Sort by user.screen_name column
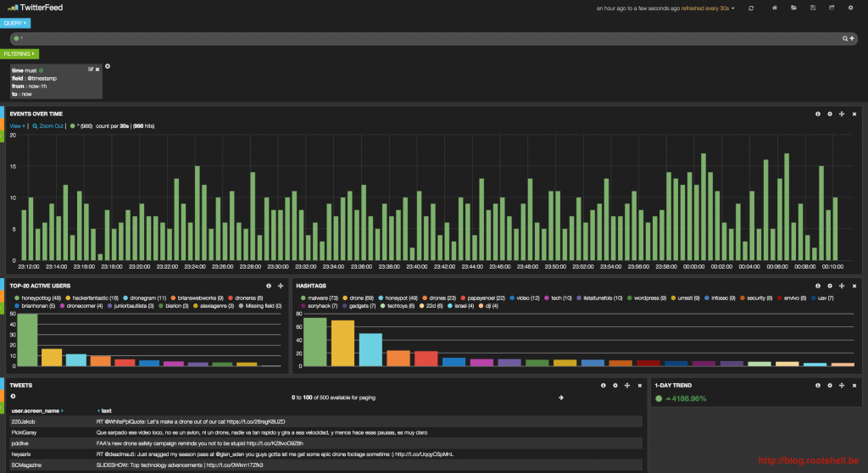Screen dimensions: 868x473 [37, 411]
